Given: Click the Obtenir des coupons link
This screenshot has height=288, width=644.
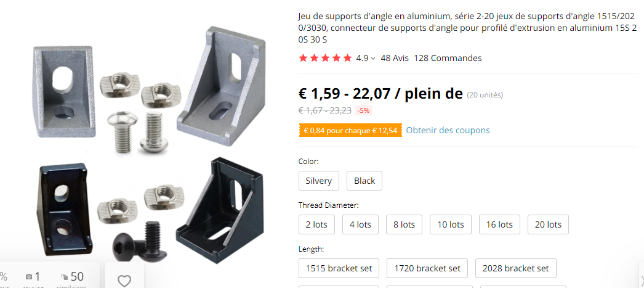Looking at the screenshot, I should (x=448, y=130).
